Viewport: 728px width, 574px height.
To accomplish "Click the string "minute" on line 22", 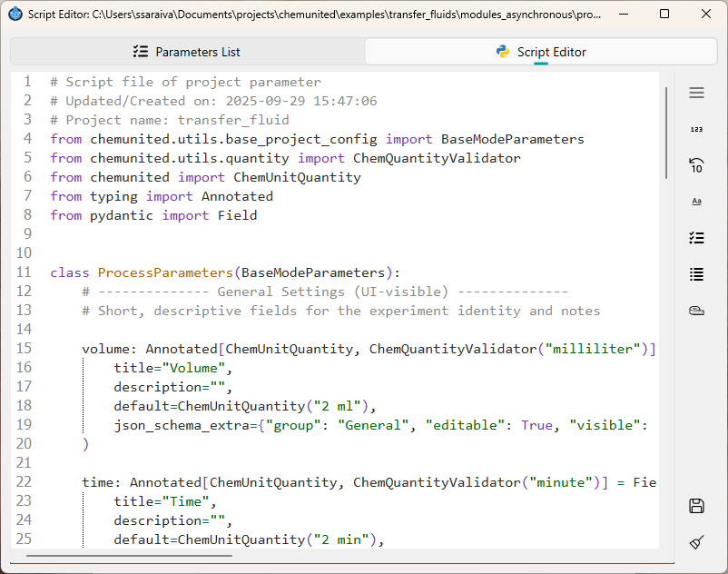I will 560,482.
